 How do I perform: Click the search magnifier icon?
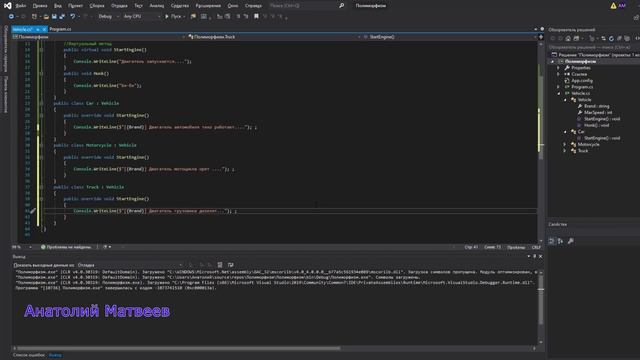click(x=341, y=6)
